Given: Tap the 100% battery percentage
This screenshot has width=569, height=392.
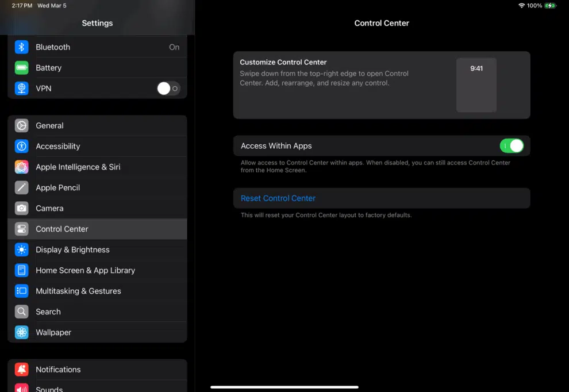Looking at the screenshot, I should click(534, 5).
